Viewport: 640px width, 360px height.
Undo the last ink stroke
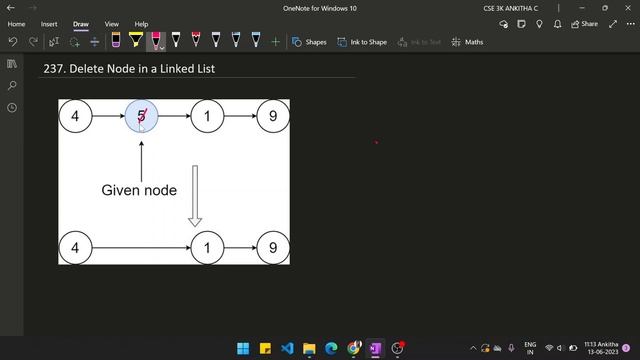[13, 42]
